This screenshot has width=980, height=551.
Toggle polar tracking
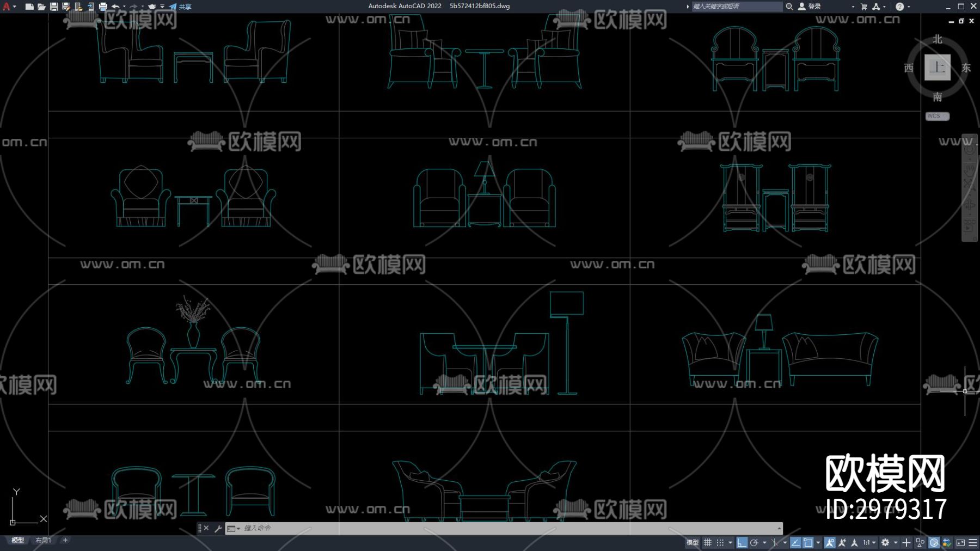[x=754, y=542]
